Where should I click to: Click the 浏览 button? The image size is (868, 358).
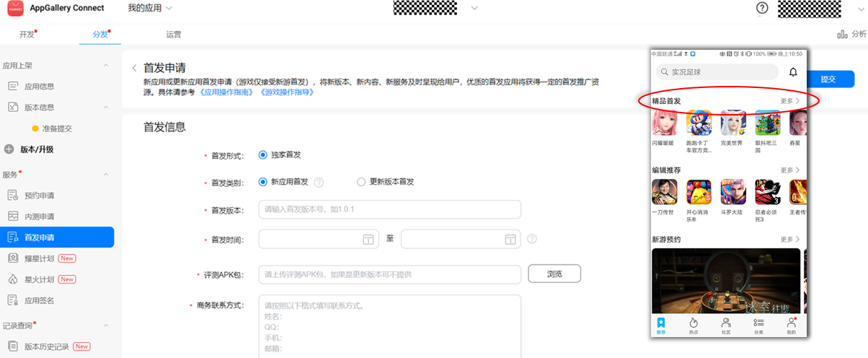(554, 274)
